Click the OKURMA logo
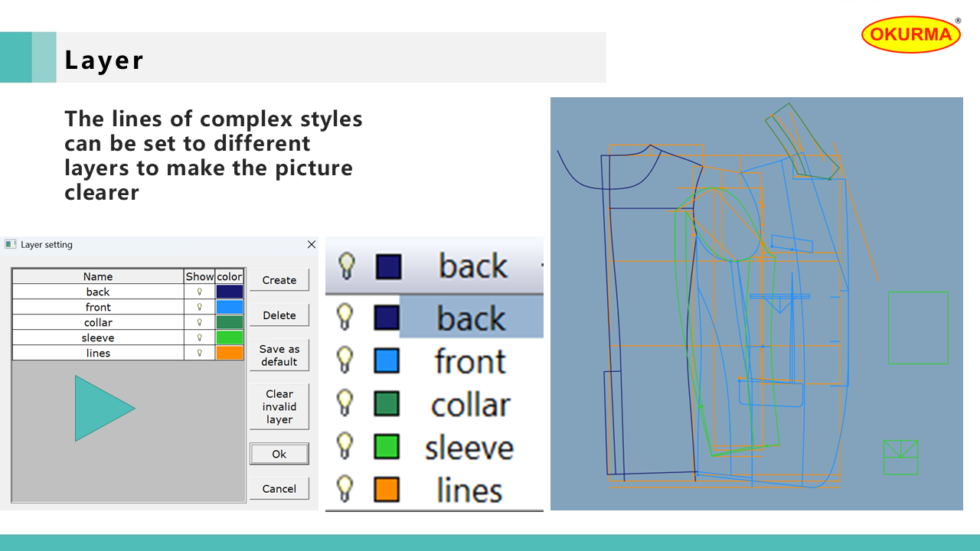Screen dimensions: 980x551 (910, 34)
